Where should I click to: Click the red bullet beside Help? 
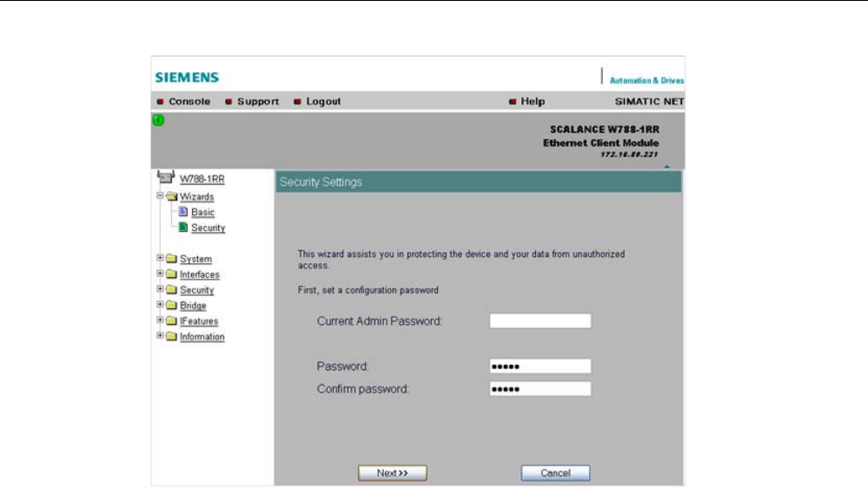(513, 102)
